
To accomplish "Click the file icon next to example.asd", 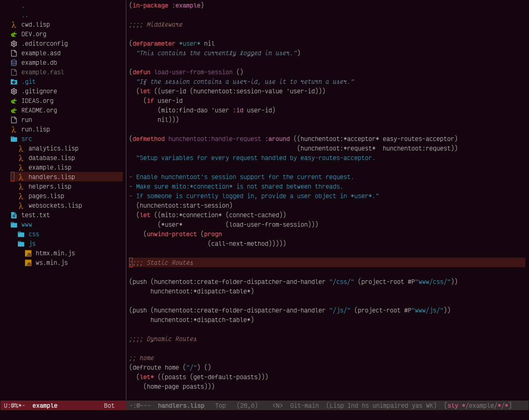I will click(x=14, y=53).
